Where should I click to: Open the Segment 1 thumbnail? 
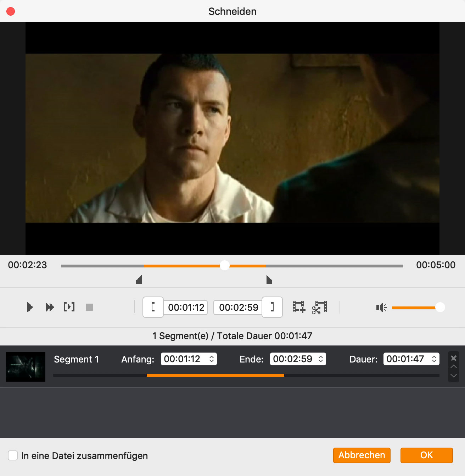point(26,367)
